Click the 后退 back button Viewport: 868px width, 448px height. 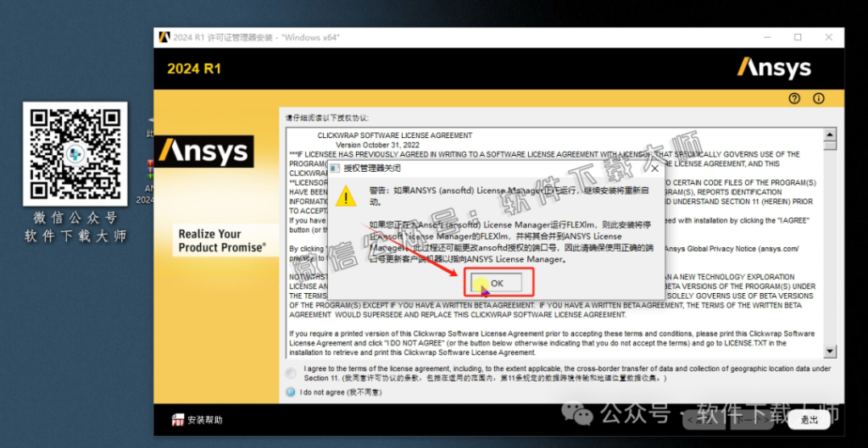pyautogui.click(x=705, y=420)
